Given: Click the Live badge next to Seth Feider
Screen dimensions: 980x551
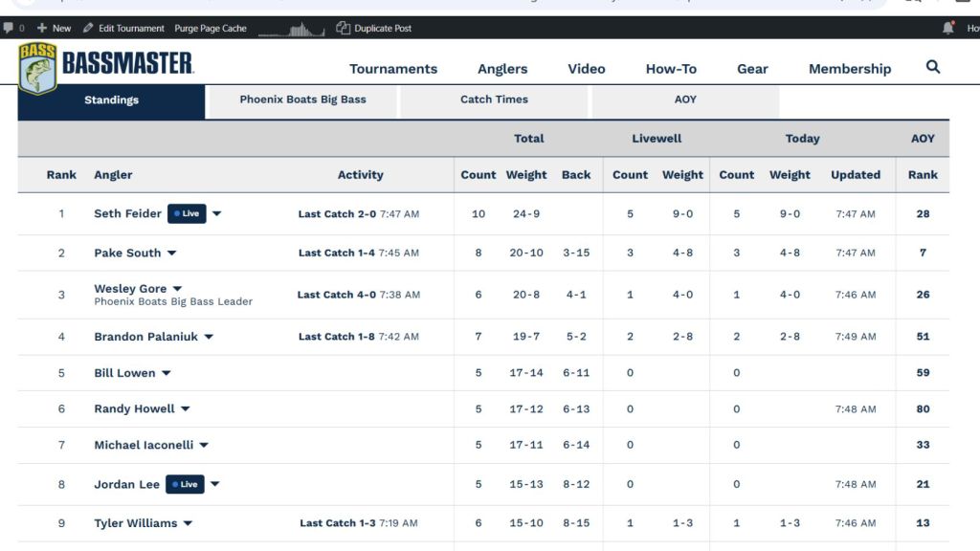Looking at the screenshot, I should [x=187, y=213].
